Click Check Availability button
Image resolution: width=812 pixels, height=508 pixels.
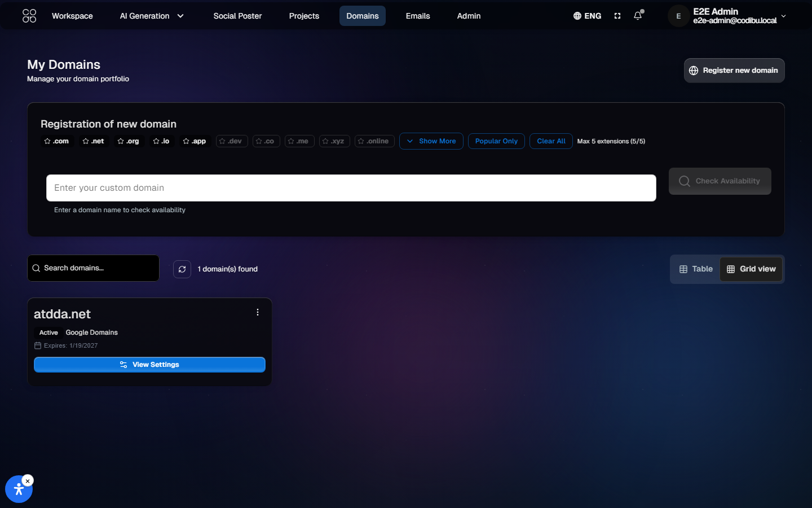[720, 181]
